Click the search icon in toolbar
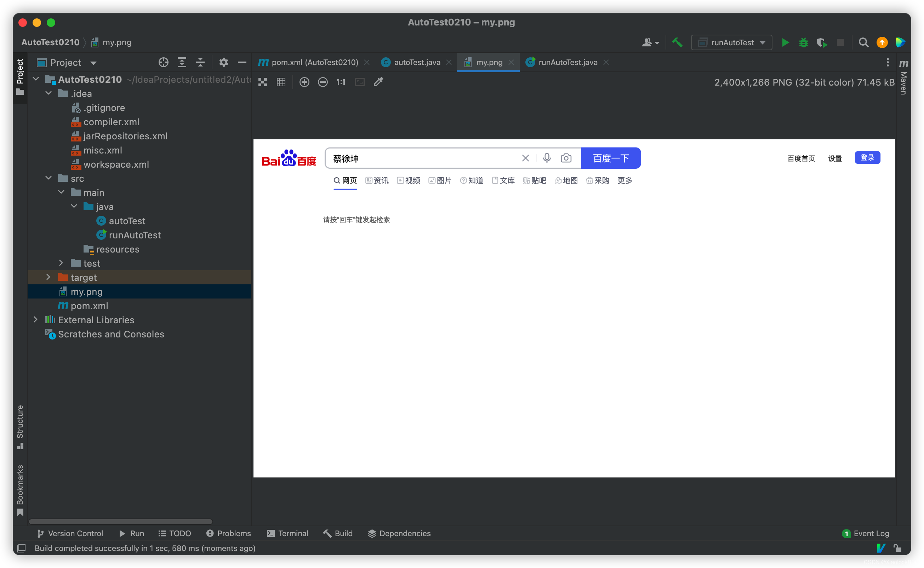Screen dimensions: 924x568 point(863,42)
